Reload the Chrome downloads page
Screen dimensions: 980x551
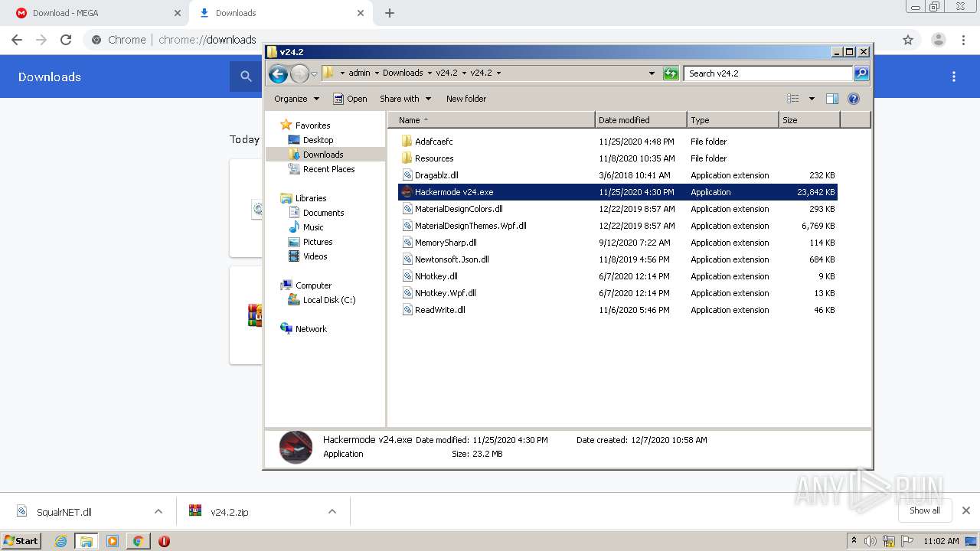click(66, 40)
